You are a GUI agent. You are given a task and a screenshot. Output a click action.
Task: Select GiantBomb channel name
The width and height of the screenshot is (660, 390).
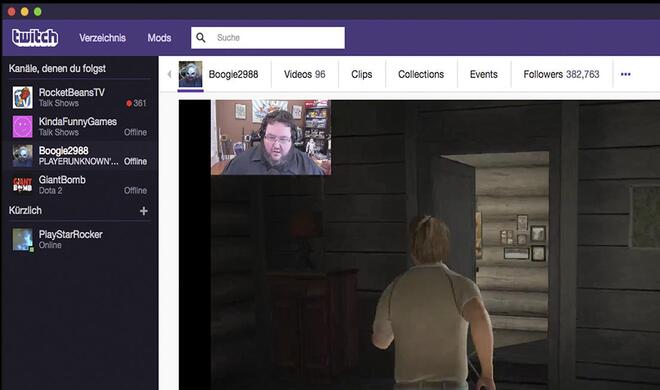pos(62,180)
